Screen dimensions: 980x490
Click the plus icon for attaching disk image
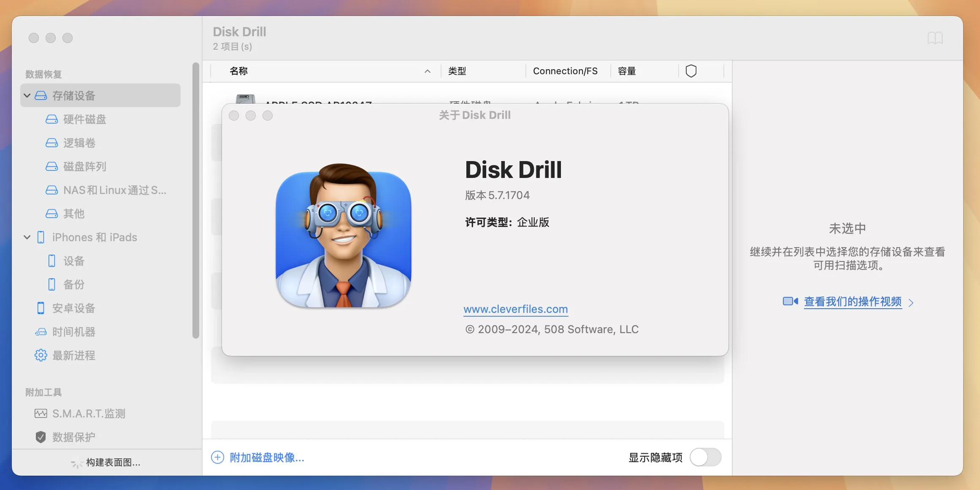click(217, 458)
